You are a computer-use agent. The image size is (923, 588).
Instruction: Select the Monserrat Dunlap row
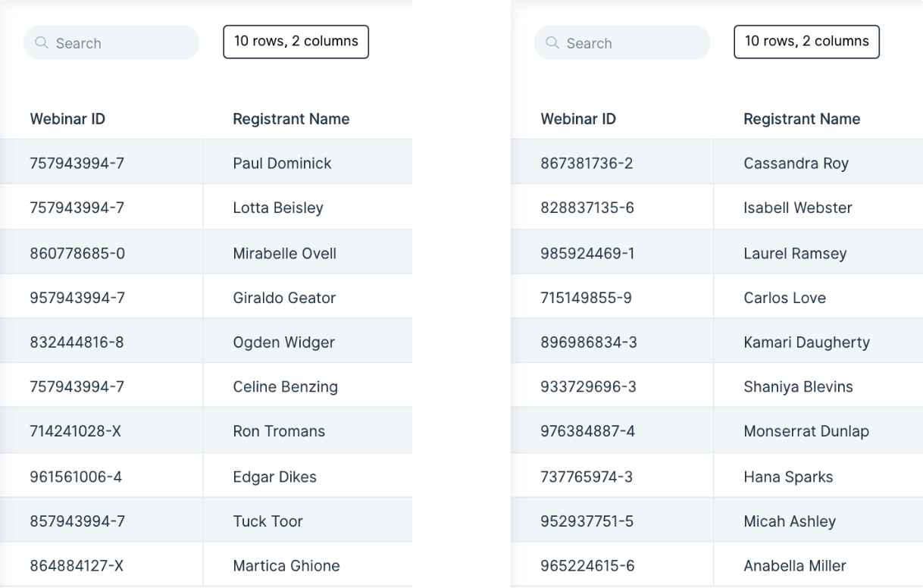click(x=717, y=432)
